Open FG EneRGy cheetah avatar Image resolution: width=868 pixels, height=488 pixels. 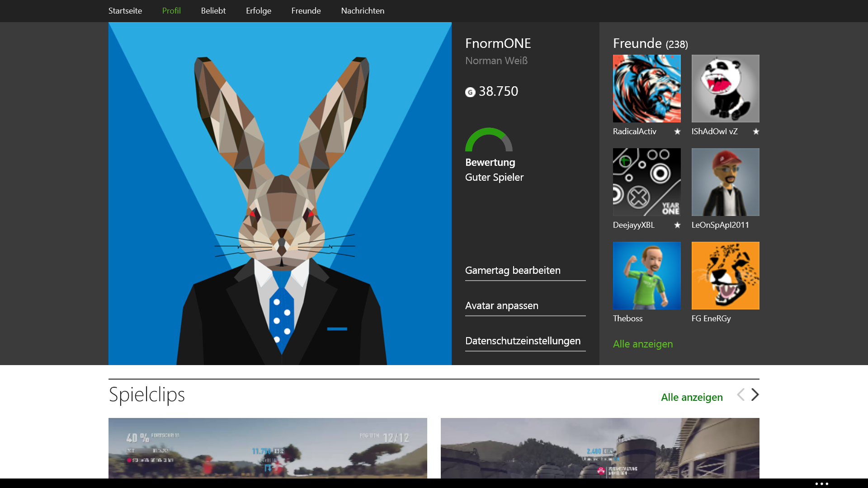tap(725, 276)
